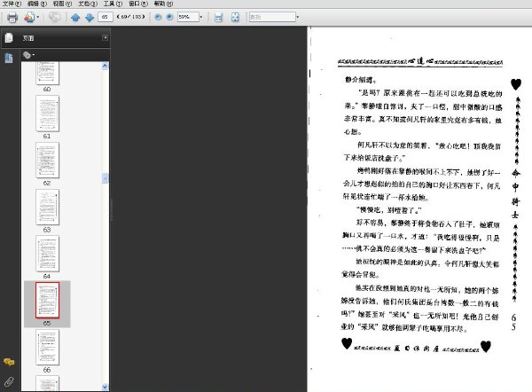Viewport: 532px width, 392px height.
Task: Select page 66 thumbnail
Action: (47, 347)
